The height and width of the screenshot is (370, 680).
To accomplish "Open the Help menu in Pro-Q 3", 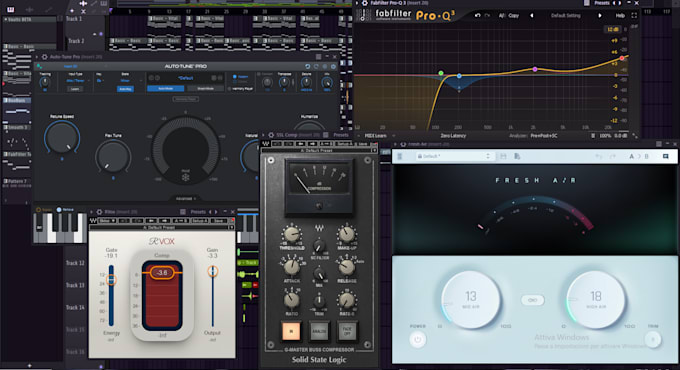I will (x=620, y=15).
